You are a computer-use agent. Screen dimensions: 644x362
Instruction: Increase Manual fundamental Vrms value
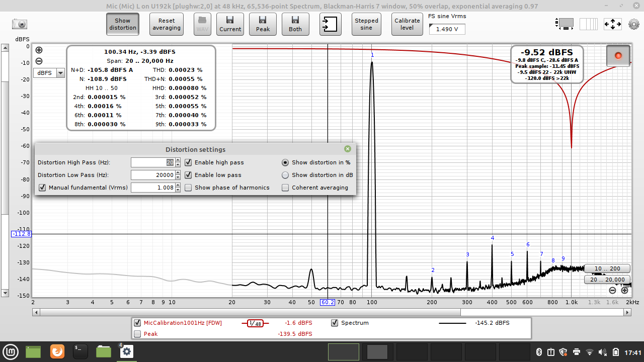point(178,185)
